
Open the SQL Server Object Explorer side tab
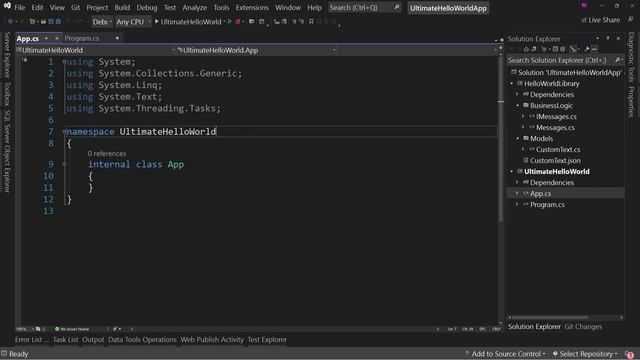7,151
